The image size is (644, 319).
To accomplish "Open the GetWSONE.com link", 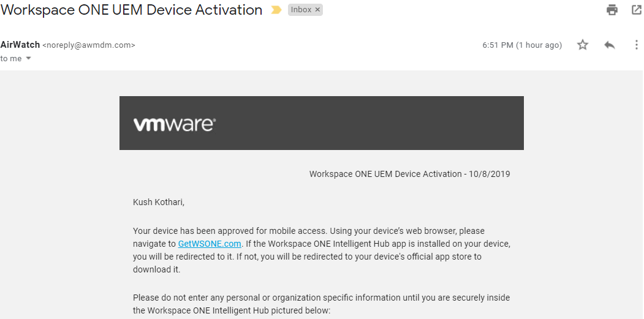I will (x=210, y=244).
